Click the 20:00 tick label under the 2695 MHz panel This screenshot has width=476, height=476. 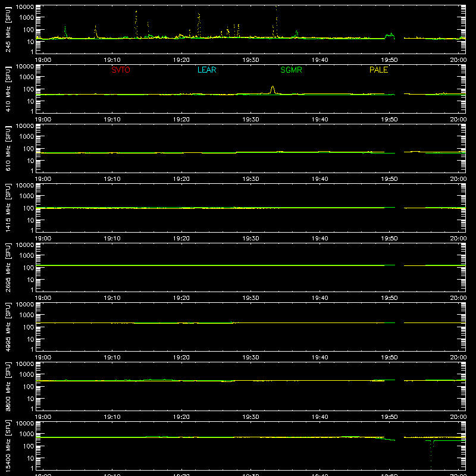pyautogui.click(x=458, y=298)
